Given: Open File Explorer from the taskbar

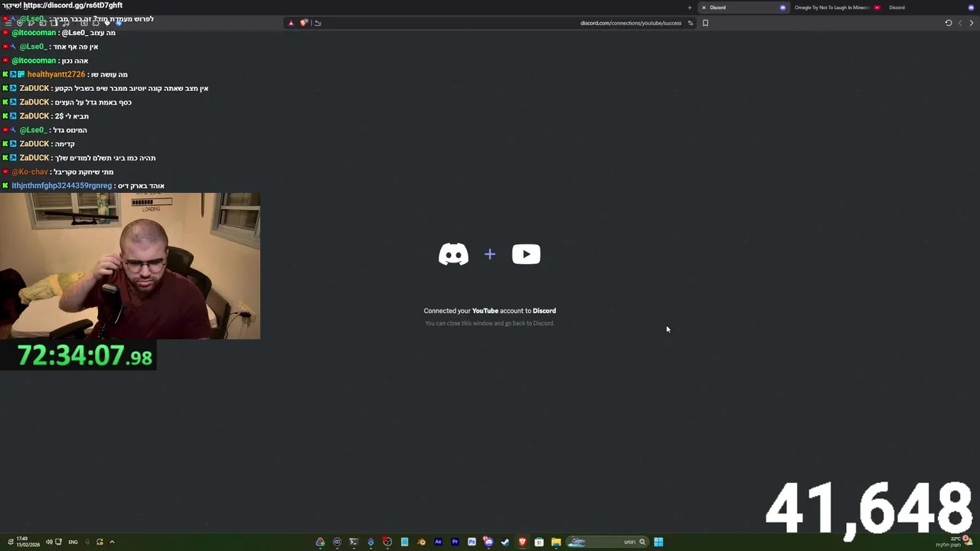Looking at the screenshot, I should (556, 542).
